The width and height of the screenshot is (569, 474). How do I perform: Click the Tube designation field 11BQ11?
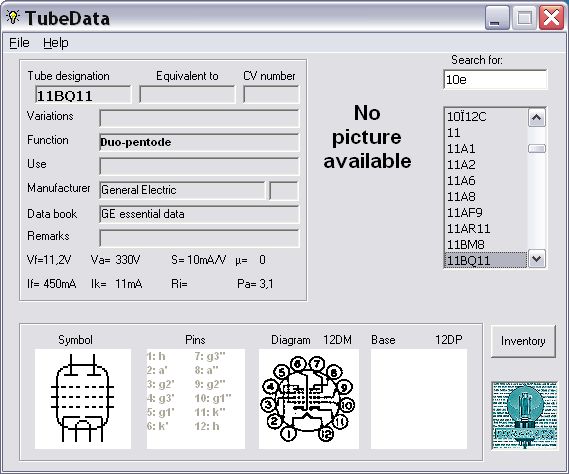tap(83, 95)
